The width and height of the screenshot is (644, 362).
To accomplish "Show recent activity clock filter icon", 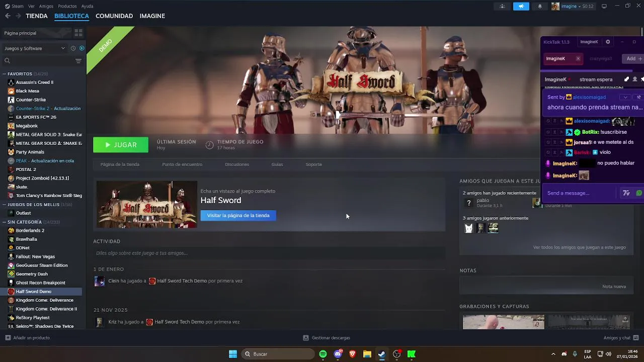I will coord(73,48).
